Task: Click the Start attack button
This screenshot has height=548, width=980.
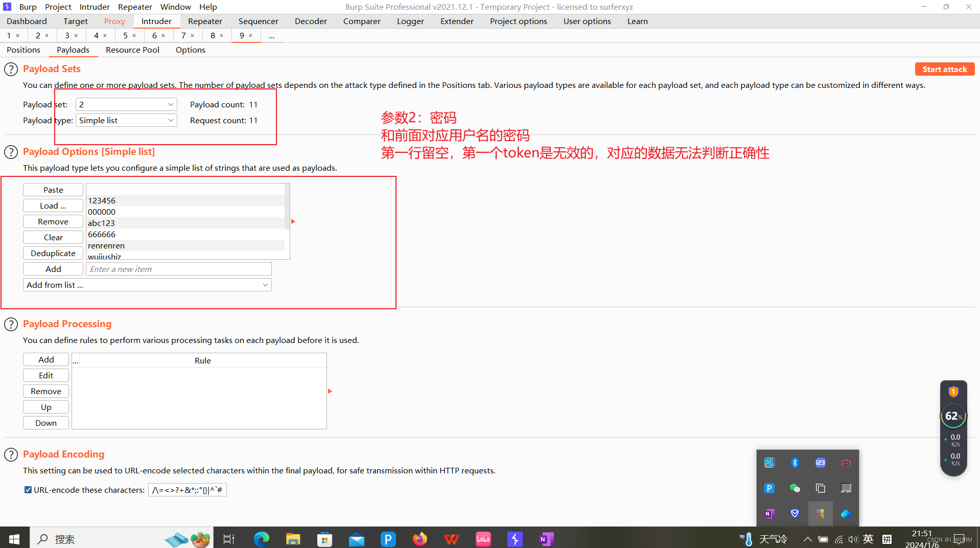Action: click(945, 69)
